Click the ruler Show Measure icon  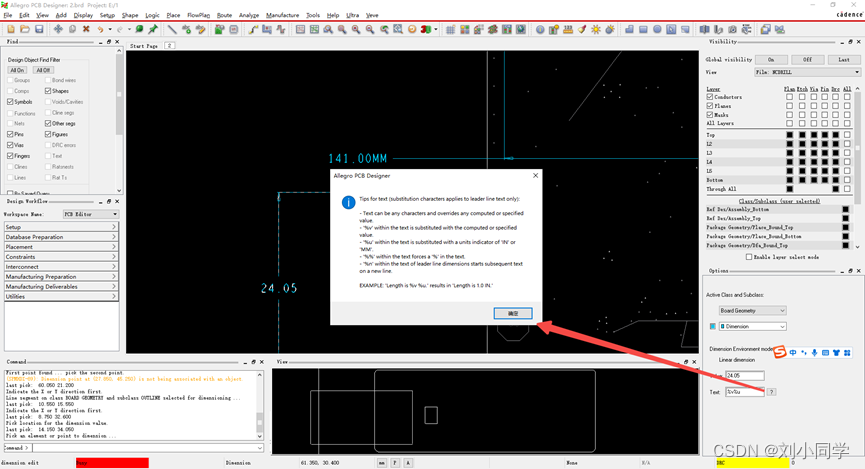(568, 29)
